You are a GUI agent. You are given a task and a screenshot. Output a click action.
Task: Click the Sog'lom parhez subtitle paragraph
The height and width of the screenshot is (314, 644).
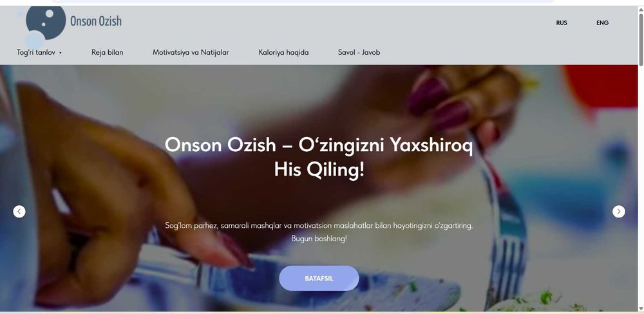point(319,232)
